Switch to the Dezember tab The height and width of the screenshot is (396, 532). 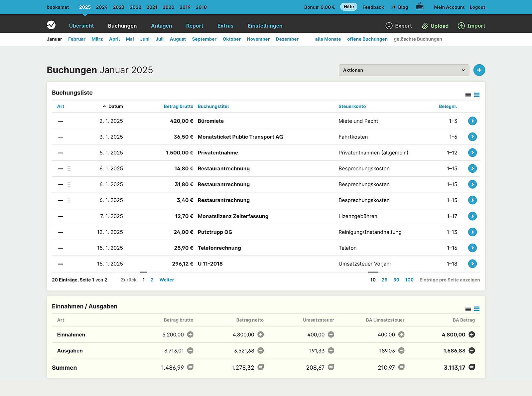click(287, 39)
